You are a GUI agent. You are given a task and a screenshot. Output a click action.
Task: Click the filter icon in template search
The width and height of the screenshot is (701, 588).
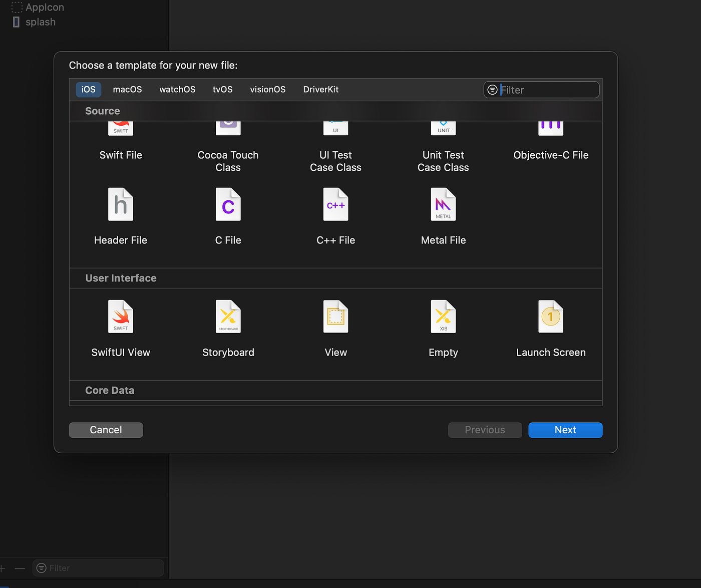coord(492,90)
